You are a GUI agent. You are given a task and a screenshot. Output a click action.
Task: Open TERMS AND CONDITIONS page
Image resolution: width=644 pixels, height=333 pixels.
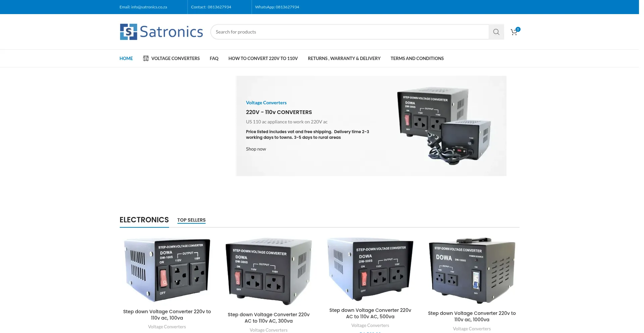[x=417, y=58]
